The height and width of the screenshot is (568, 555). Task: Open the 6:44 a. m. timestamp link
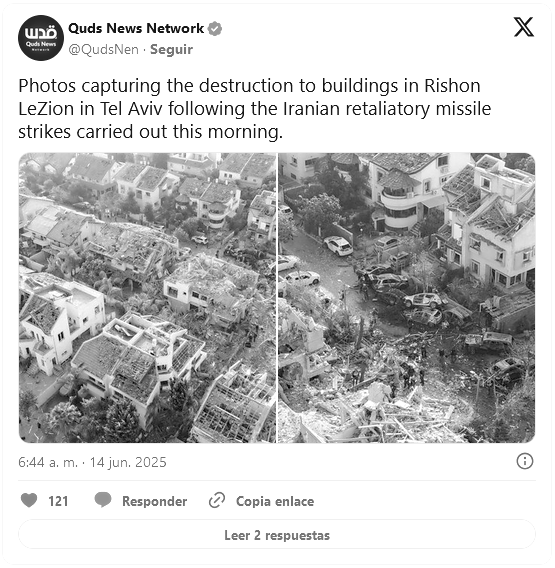pos(48,463)
